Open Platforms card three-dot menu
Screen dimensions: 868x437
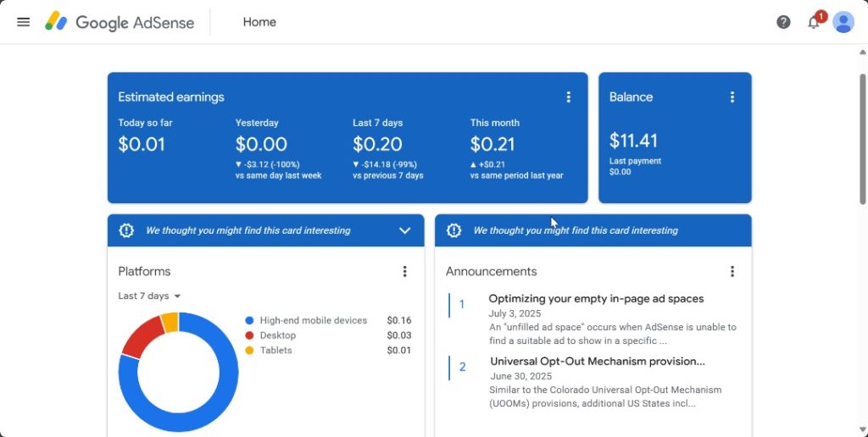[x=404, y=272]
